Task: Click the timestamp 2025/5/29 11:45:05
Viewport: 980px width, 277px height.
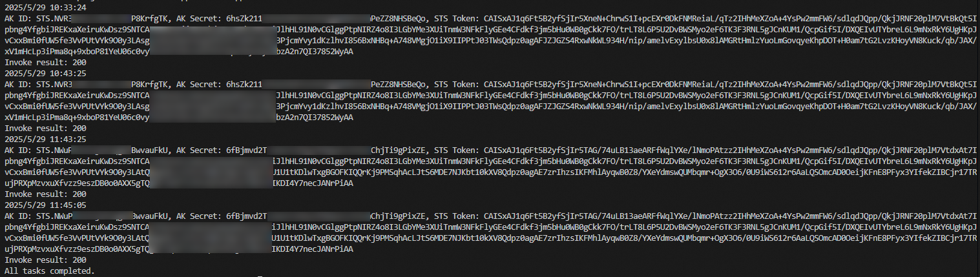Action: 45,205
